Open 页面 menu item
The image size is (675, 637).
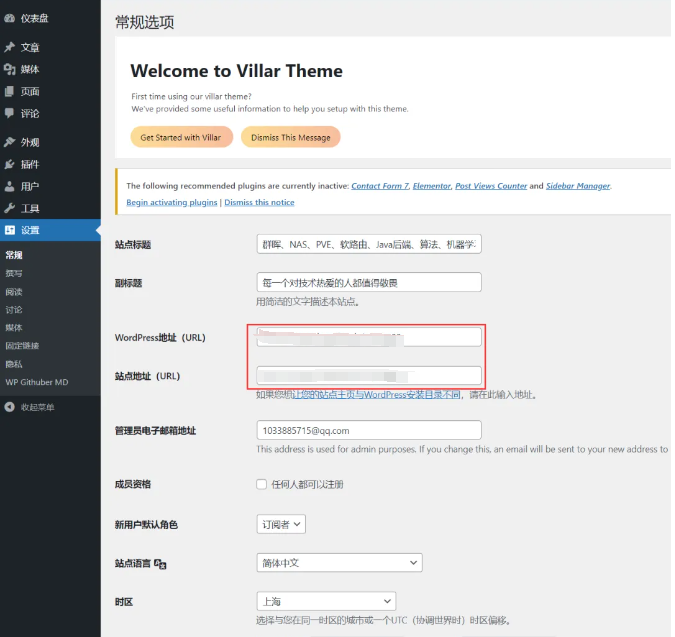point(30,91)
